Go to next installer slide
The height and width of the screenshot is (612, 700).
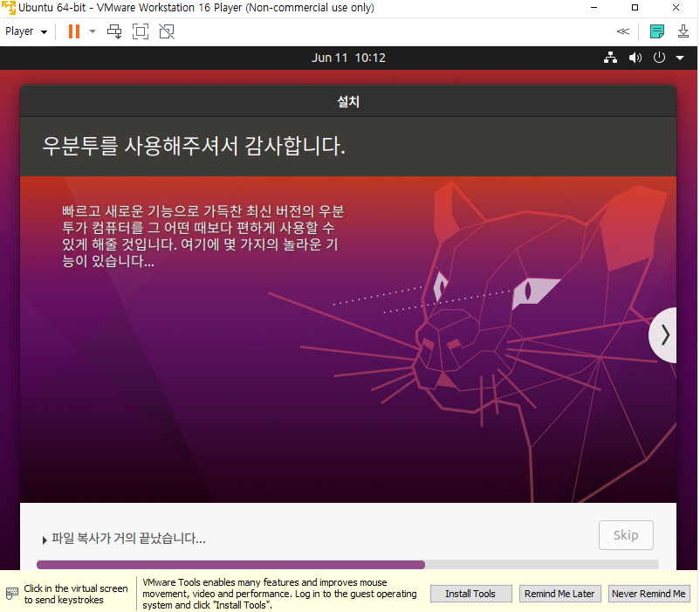click(664, 335)
